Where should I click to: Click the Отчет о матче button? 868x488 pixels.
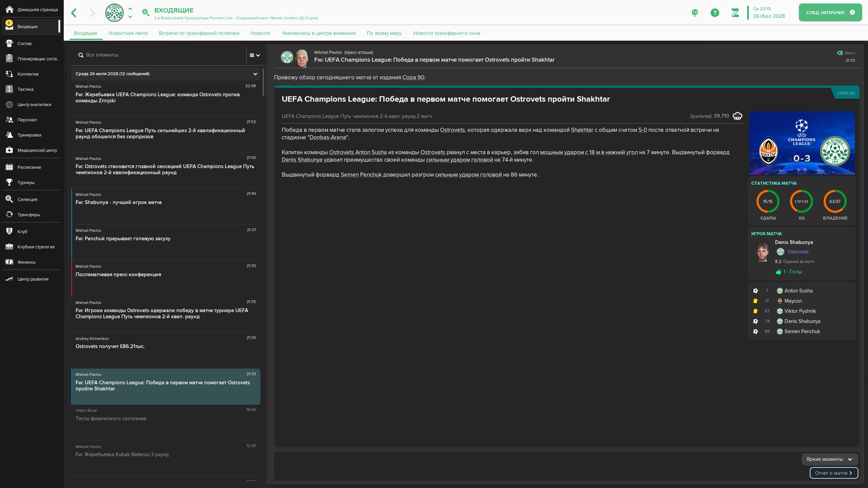pyautogui.click(x=834, y=473)
